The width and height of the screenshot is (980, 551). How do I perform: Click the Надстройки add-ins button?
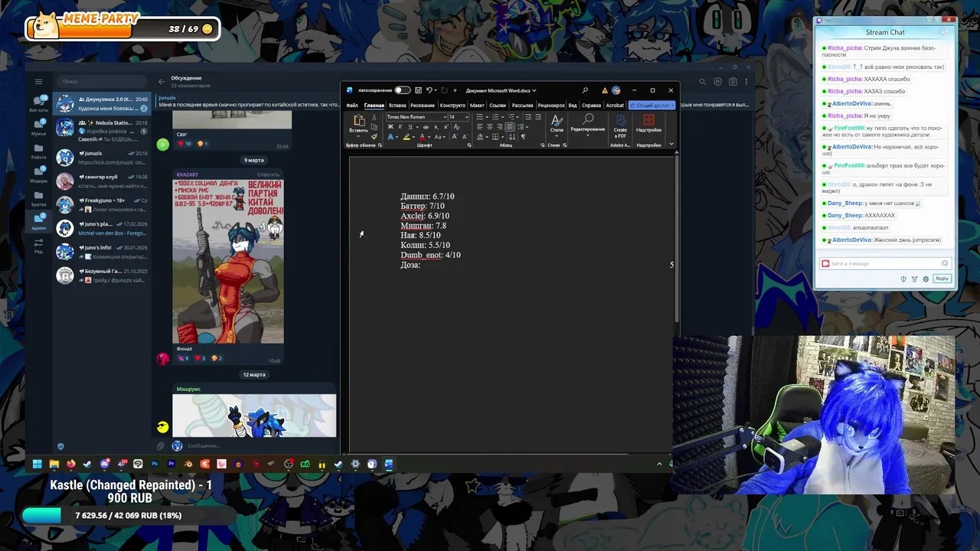point(648,125)
